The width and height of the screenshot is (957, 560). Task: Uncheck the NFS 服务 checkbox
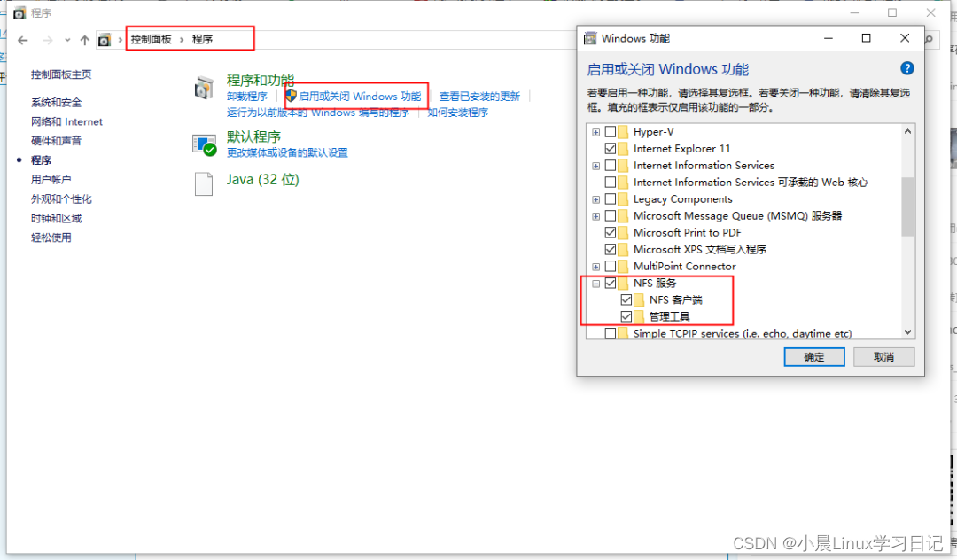[611, 283]
